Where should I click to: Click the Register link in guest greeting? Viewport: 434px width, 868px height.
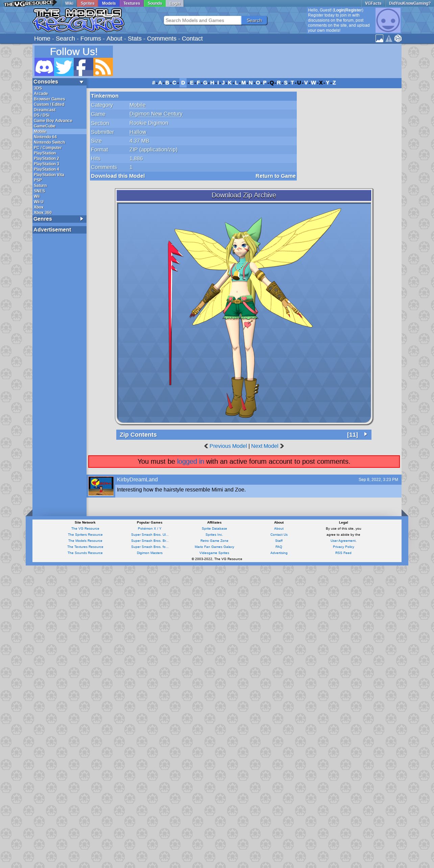point(354,10)
